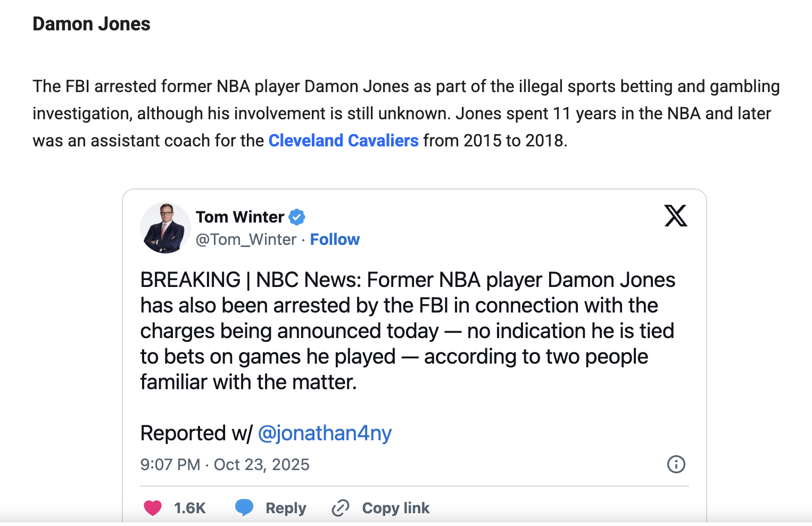
Task: Like the tweet with the heart icon
Action: (x=153, y=508)
